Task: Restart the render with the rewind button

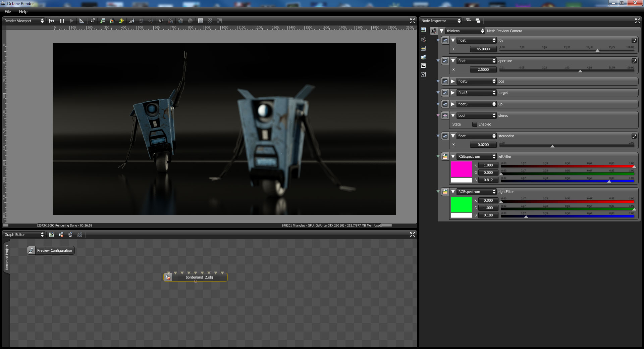Action: [52, 21]
